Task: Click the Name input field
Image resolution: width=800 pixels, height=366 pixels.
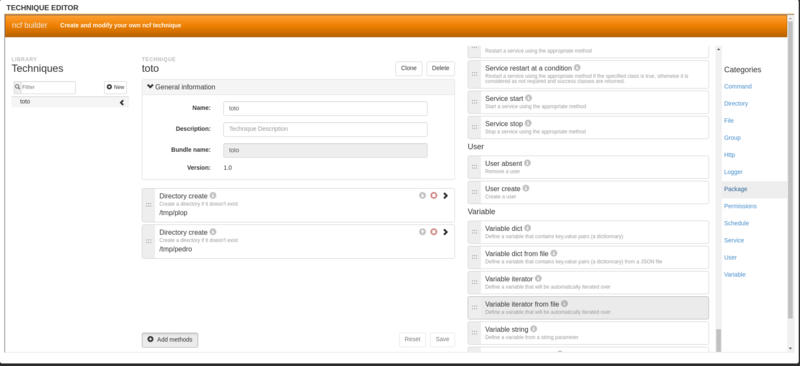Action: point(325,108)
